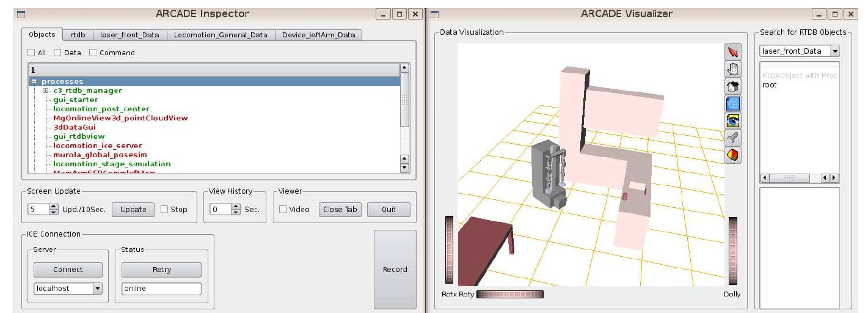
Task: Click the blue set-home blueprint icon
Action: point(732,105)
